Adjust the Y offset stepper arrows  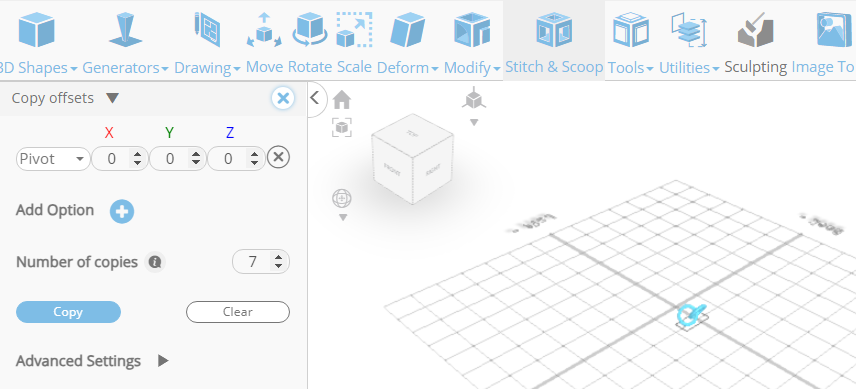196,159
